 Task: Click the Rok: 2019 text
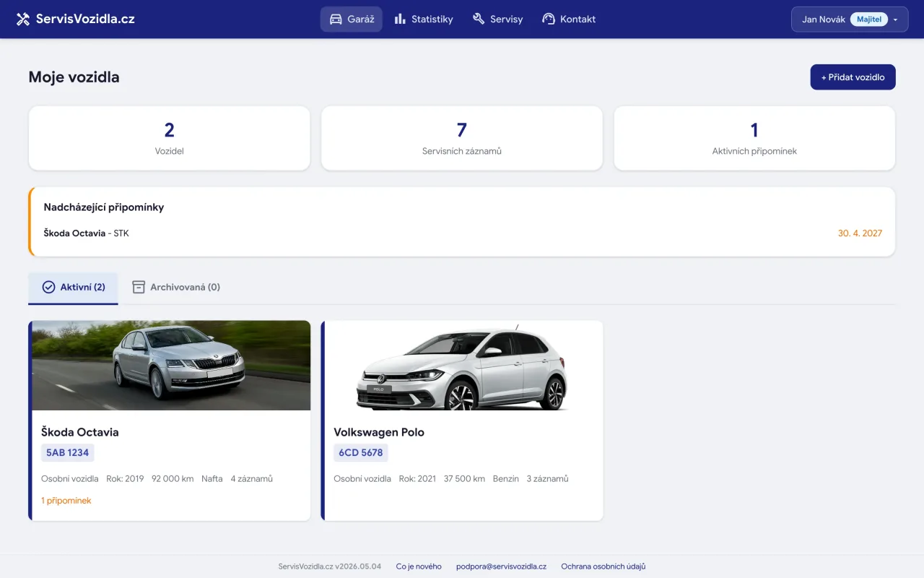(125, 479)
